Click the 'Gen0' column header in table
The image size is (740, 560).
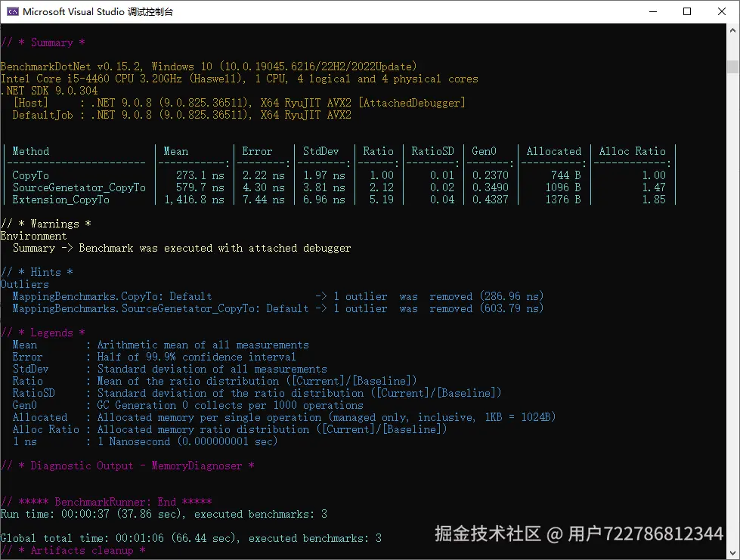[x=485, y=151]
